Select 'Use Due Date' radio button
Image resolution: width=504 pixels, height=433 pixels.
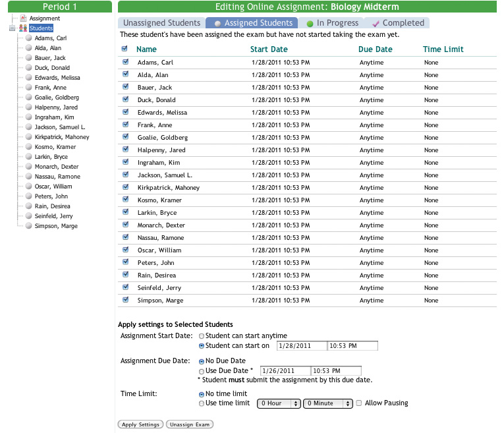tap(202, 372)
